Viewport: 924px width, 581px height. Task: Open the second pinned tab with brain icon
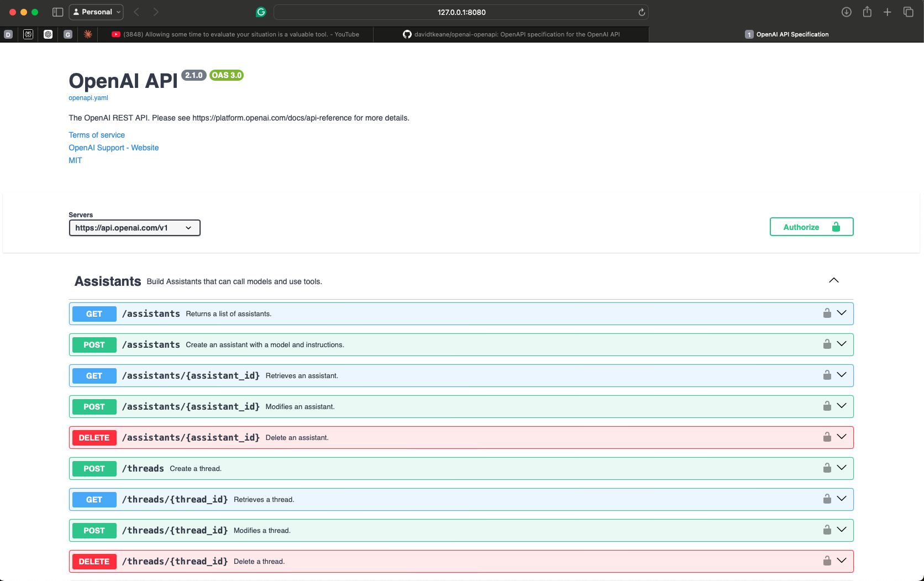tap(28, 34)
